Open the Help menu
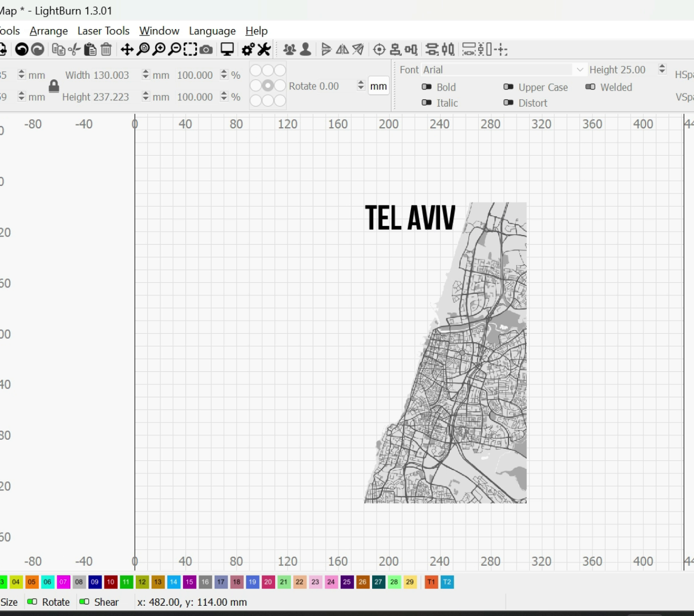The height and width of the screenshot is (616, 694). [256, 31]
